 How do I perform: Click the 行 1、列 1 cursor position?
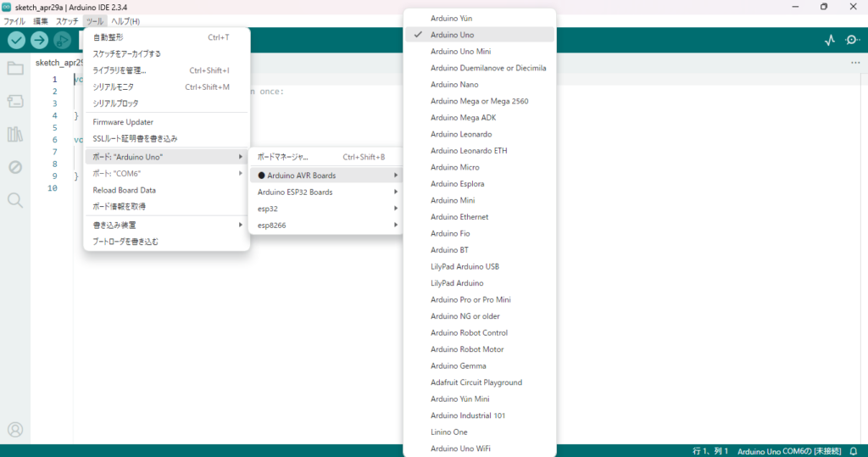[x=710, y=451]
